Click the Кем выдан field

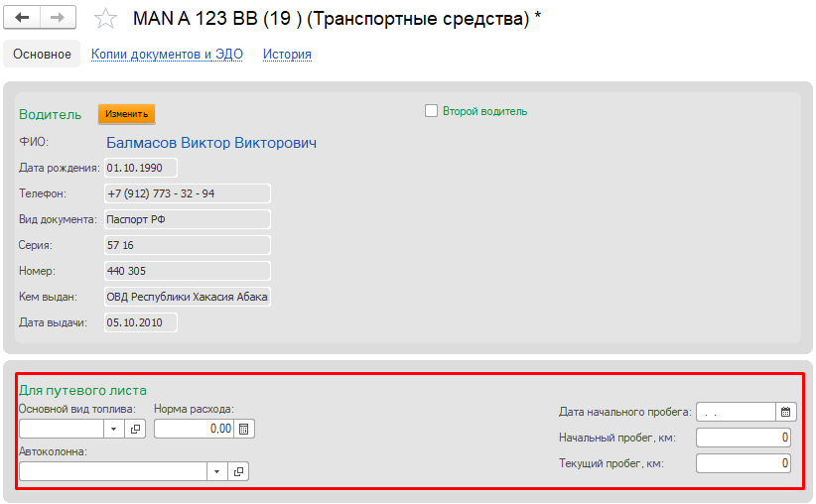tap(188, 297)
